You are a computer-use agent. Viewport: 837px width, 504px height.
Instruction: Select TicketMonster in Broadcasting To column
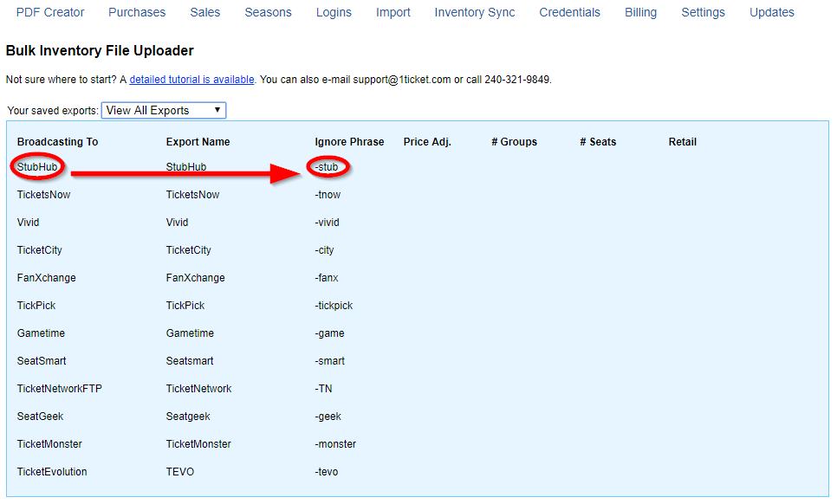(x=49, y=444)
